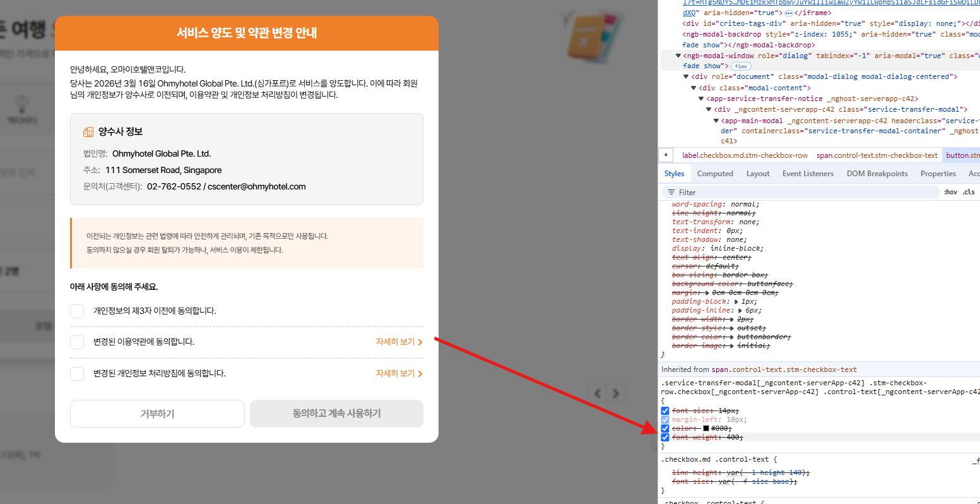Image resolution: width=980 pixels, height=504 pixels.
Task: Collapse the service-transfer-modal div node
Action: click(709, 110)
